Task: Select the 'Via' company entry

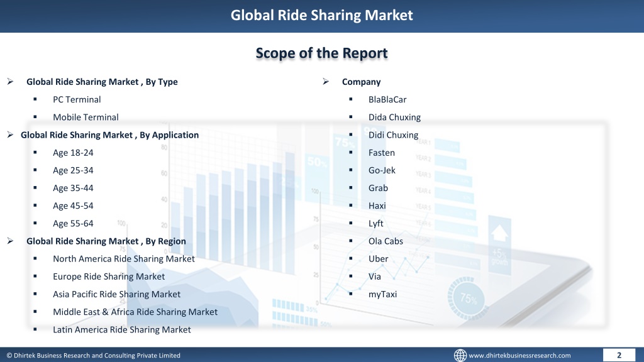Action: (375, 277)
